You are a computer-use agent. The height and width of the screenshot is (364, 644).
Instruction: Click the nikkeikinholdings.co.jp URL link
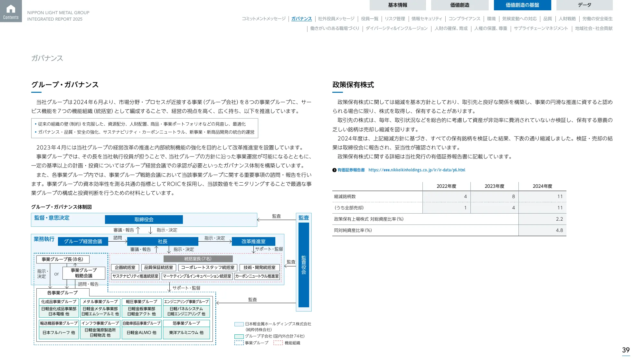417,170
